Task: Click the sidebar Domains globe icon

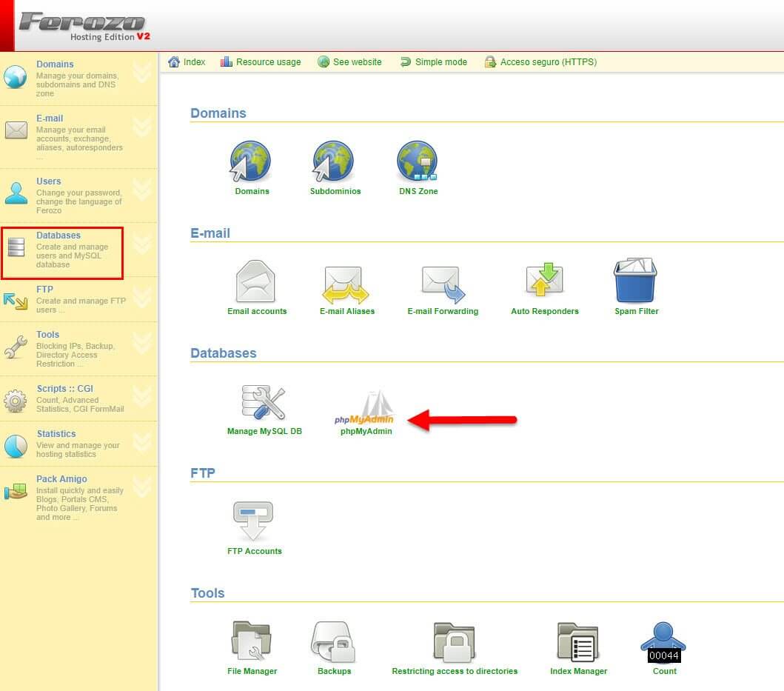Action: click(16, 77)
